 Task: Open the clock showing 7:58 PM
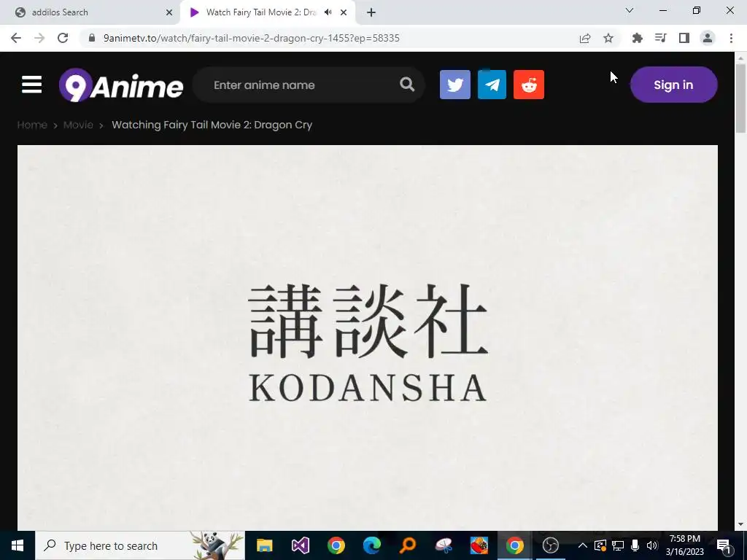tap(684, 545)
